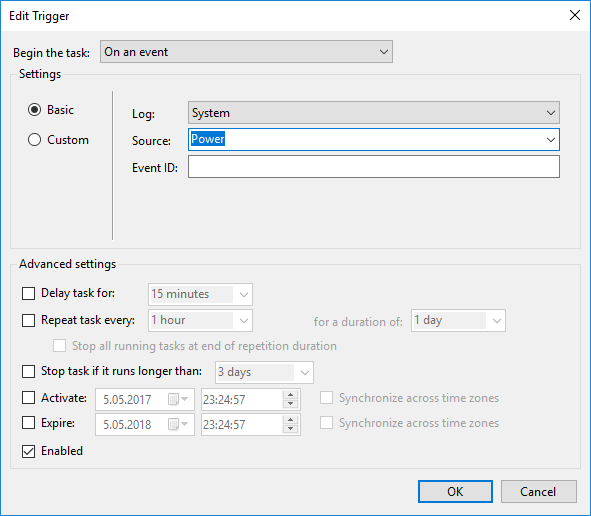Click OK to confirm the trigger

point(455,492)
